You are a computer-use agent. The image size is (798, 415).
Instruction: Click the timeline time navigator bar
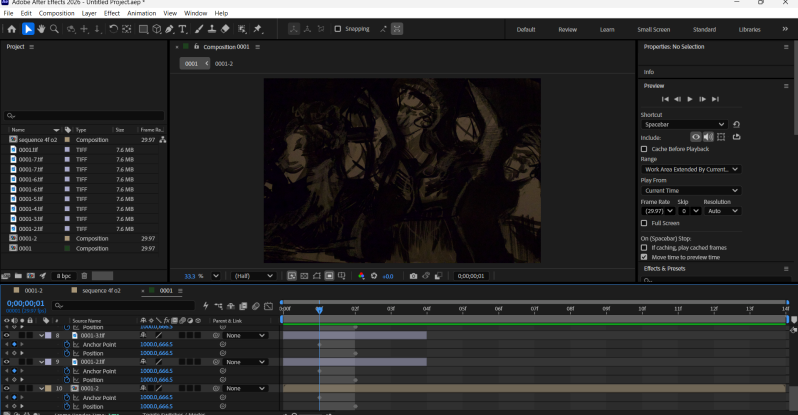pyautogui.click(x=534, y=302)
